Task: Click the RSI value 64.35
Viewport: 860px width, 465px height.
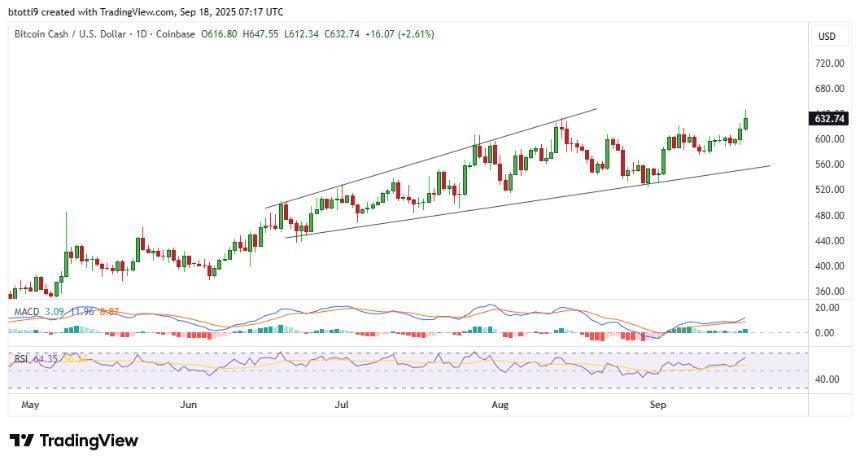Action: tap(45, 357)
